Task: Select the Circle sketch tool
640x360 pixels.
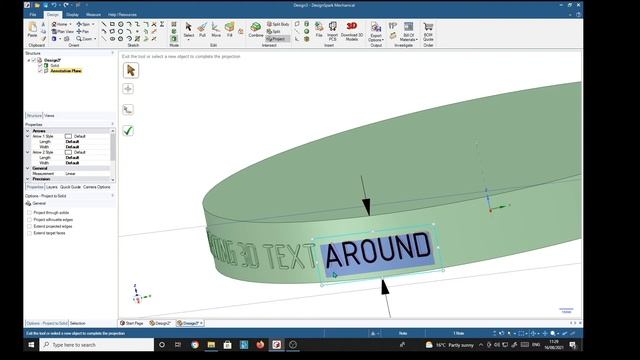Action: pyautogui.click(x=121, y=24)
